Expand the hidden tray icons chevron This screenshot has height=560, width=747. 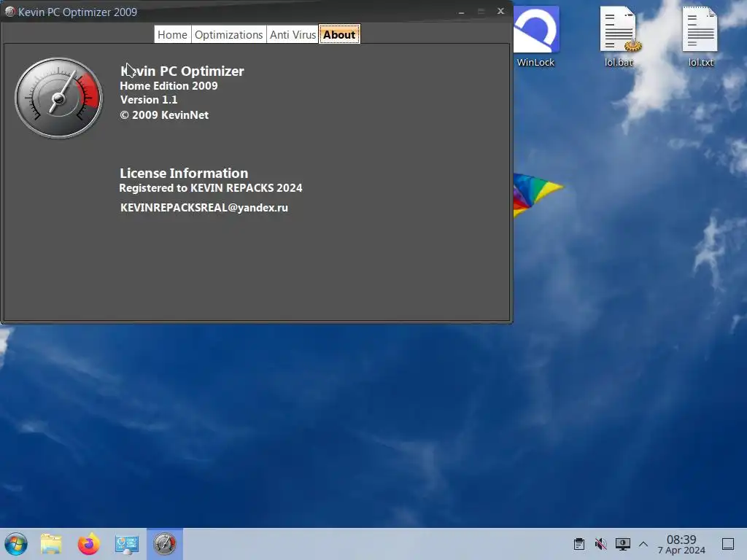(643, 544)
